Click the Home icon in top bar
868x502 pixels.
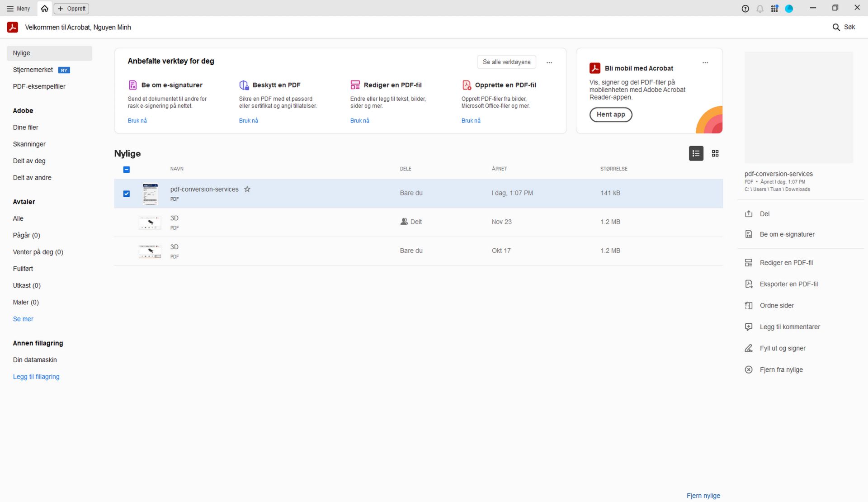tap(44, 9)
